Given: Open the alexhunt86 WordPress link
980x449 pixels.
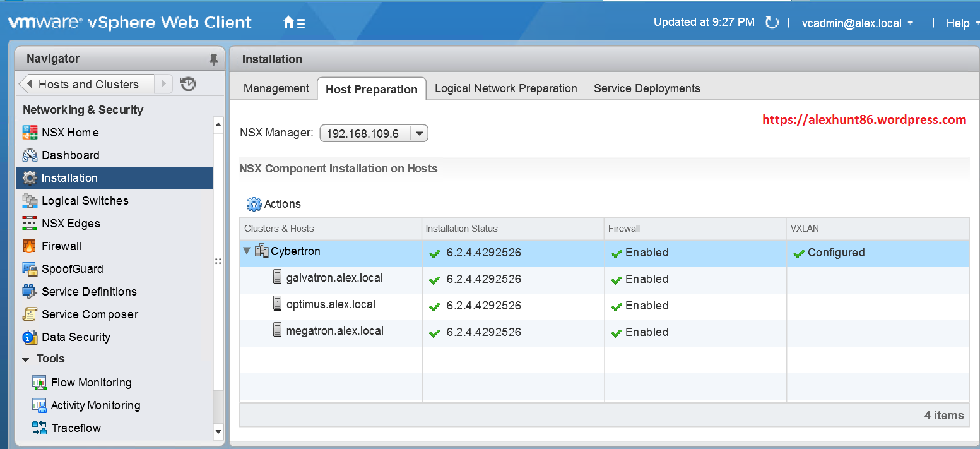Looking at the screenshot, I should coord(864,119).
